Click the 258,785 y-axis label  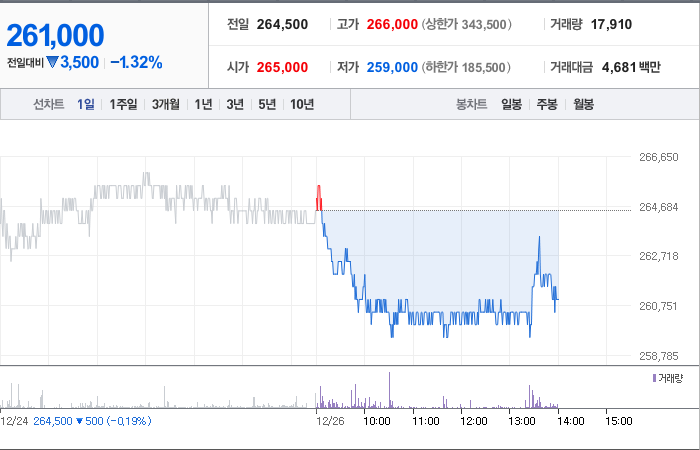[x=658, y=356]
